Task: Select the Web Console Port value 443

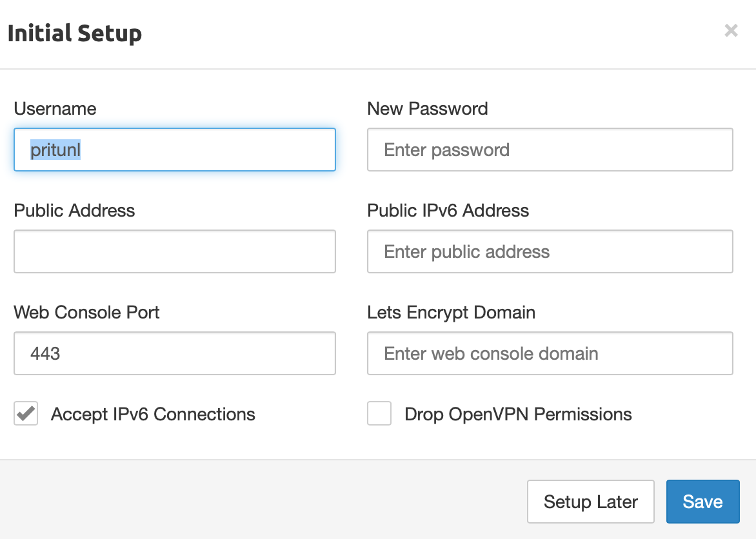Action: coord(174,353)
